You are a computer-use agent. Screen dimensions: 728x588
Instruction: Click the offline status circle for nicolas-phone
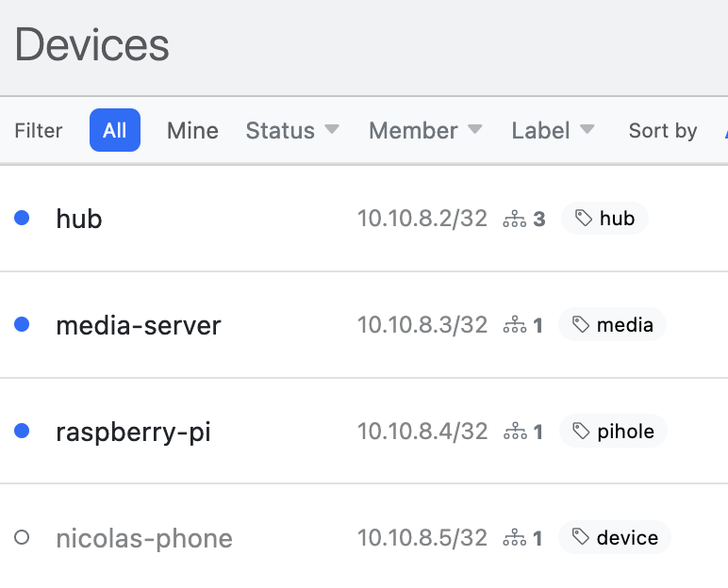(x=22, y=537)
